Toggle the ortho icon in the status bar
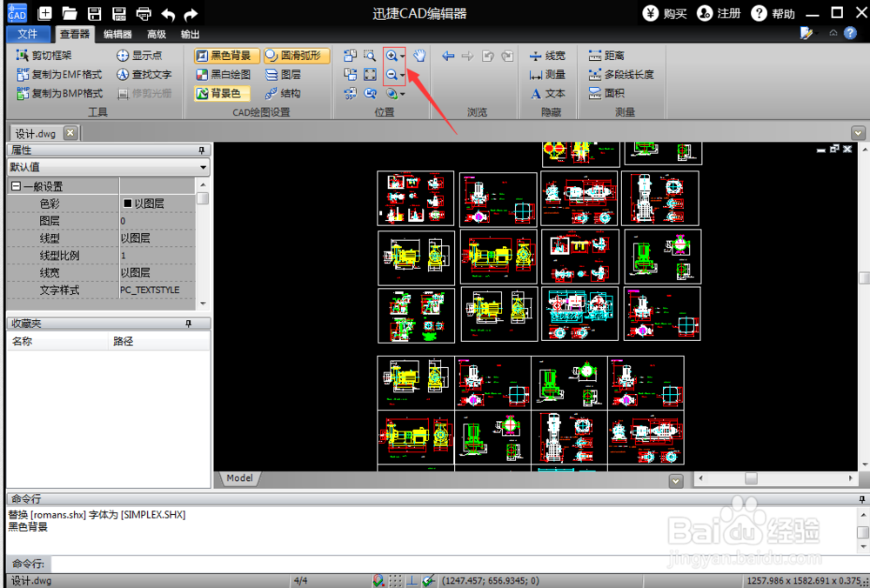This screenshot has width=870, height=588. pos(412,580)
